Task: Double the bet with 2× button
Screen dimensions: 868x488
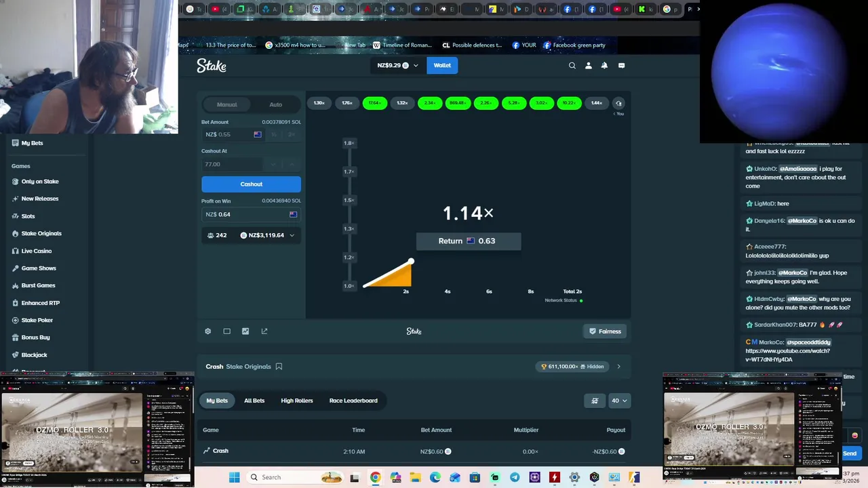Action: (292, 134)
